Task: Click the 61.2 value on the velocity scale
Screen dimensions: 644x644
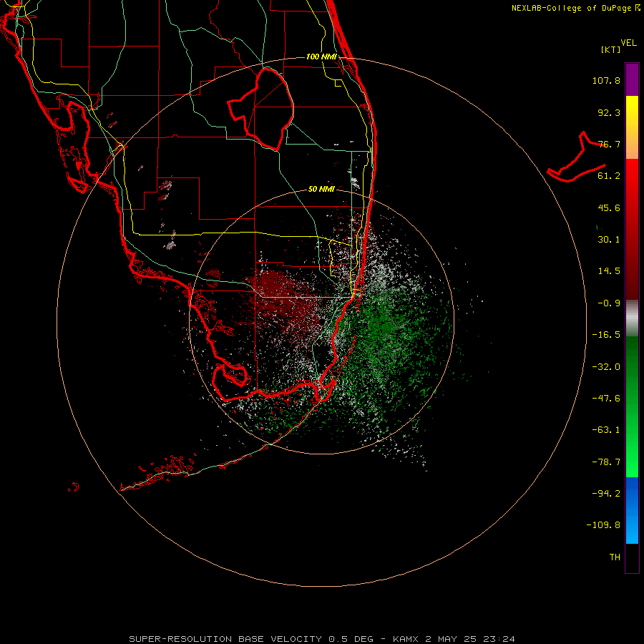Action: pos(609,176)
